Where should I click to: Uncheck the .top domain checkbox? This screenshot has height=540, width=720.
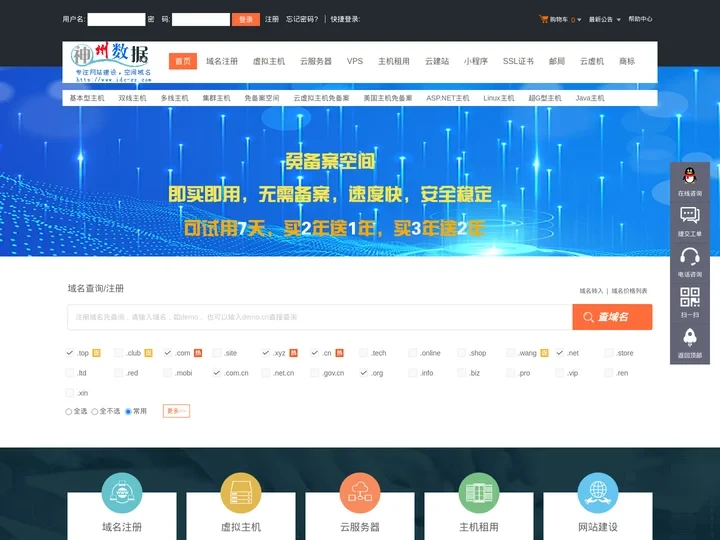point(70,353)
